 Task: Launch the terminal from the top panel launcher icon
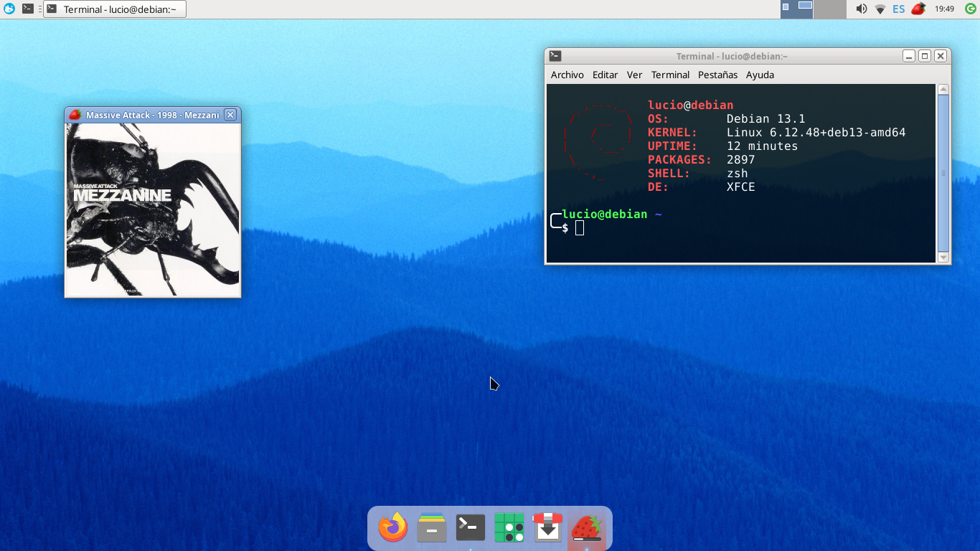27,9
